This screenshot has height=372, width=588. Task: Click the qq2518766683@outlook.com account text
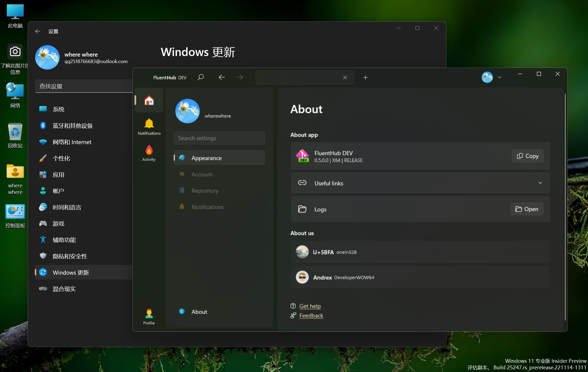click(96, 61)
